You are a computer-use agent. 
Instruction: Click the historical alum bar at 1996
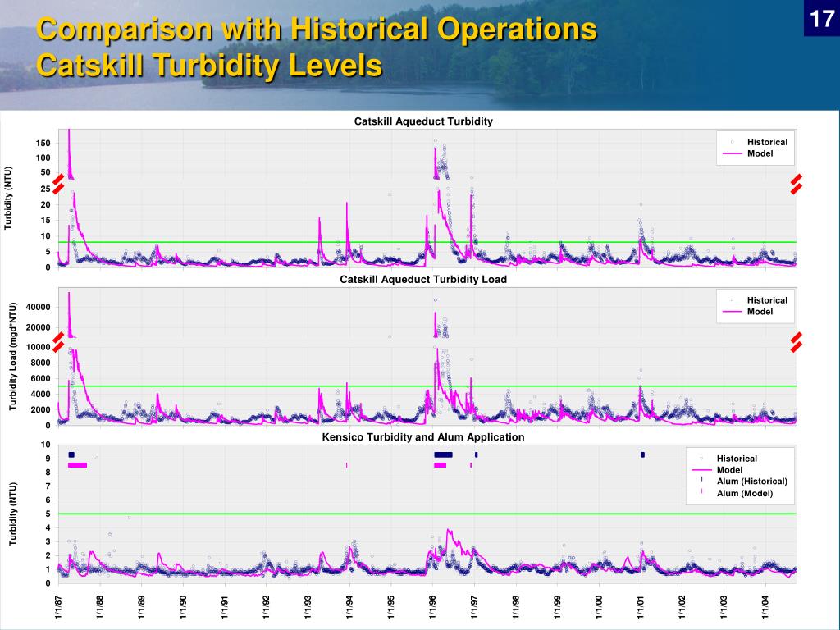(x=443, y=454)
